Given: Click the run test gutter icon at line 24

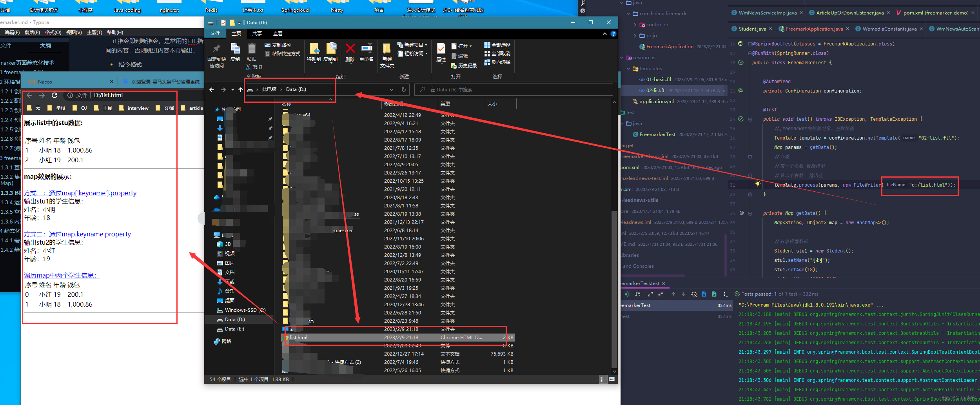Looking at the screenshot, I should [741, 119].
